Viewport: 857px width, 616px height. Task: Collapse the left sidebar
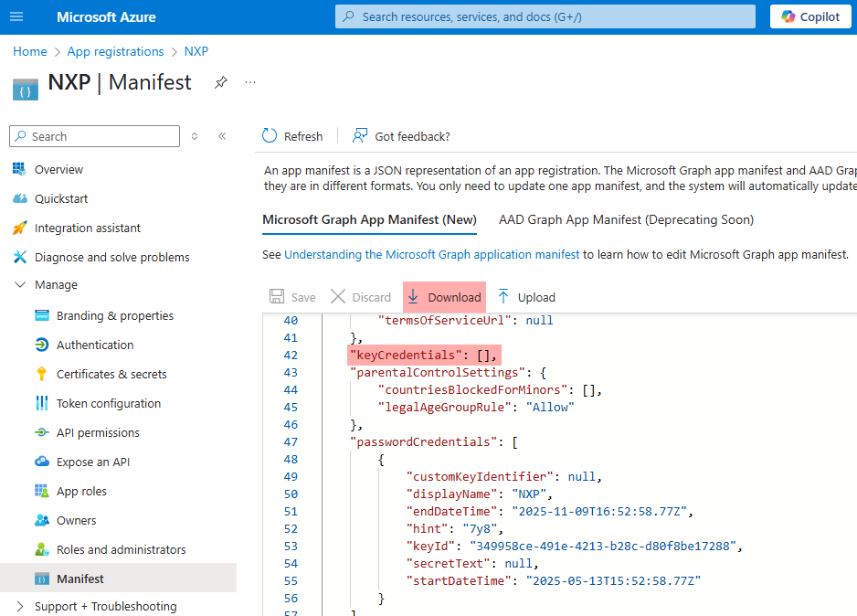pyautogui.click(x=222, y=135)
